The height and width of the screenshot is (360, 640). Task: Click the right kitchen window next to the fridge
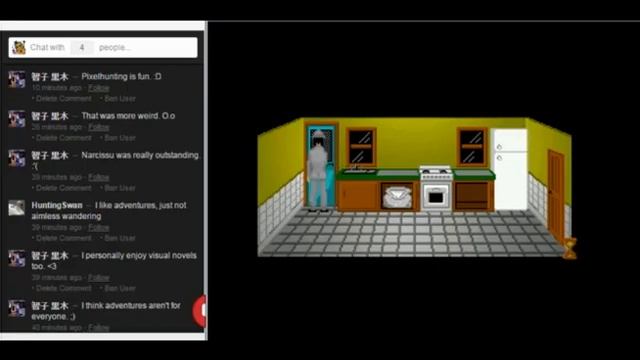pyautogui.click(x=472, y=147)
